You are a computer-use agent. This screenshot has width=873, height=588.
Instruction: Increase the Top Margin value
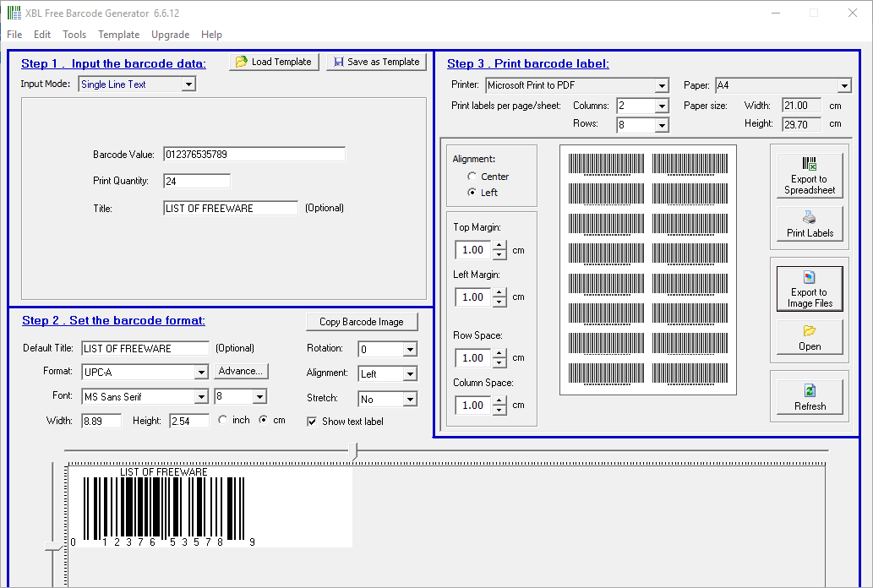(499, 245)
